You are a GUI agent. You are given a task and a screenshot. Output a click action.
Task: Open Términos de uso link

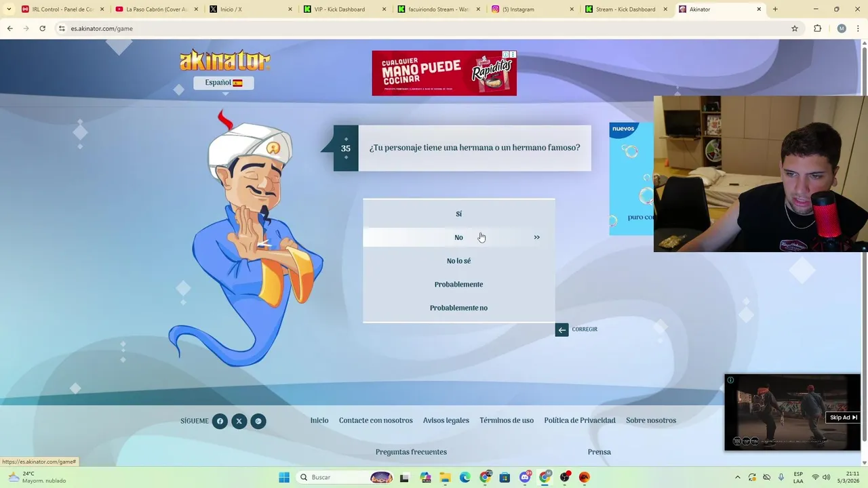point(507,420)
